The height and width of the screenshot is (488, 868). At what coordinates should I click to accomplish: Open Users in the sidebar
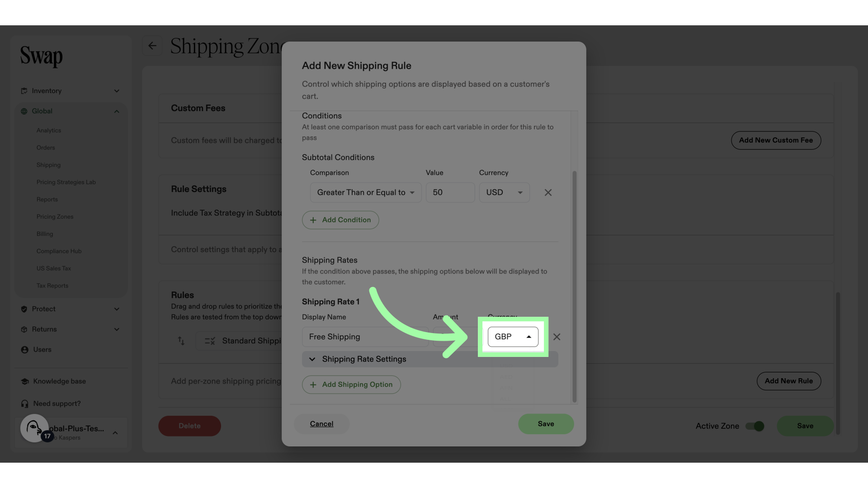[42, 350]
